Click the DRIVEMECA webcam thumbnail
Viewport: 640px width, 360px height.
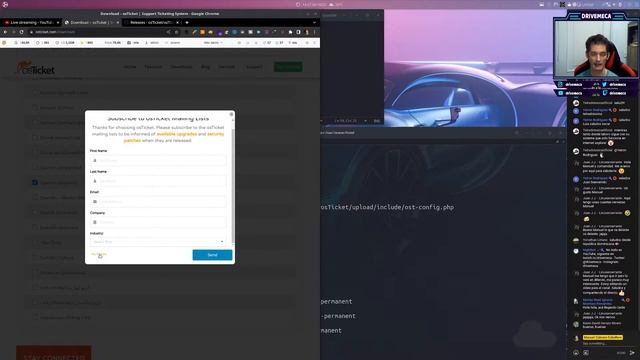(596, 48)
